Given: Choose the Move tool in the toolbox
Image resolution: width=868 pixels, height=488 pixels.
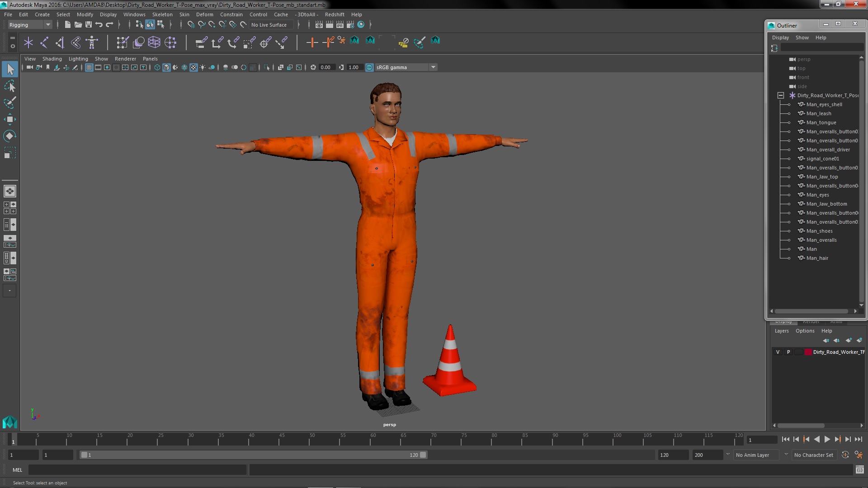Looking at the screenshot, I should (9, 119).
